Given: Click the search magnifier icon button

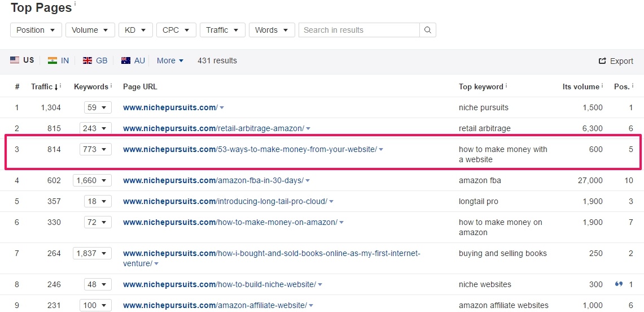Looking at the screenshot, I should coord(428,30).
